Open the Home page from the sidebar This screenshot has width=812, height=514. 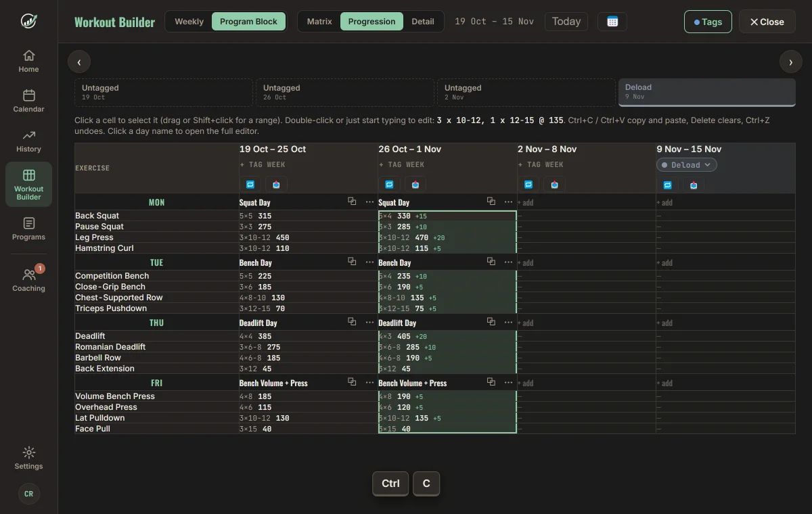[x=28, y=61]
